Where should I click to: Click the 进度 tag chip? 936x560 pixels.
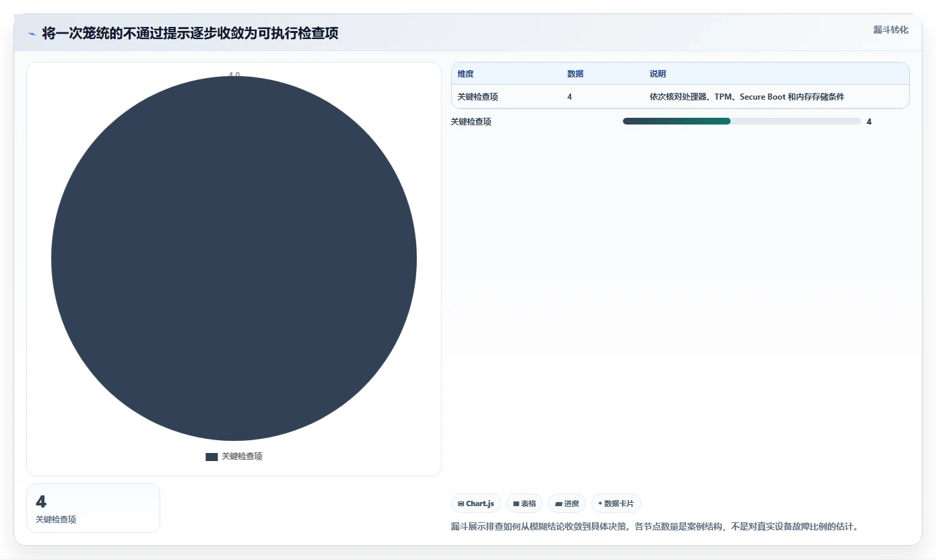pyautogui.click(x=567, y=503)
